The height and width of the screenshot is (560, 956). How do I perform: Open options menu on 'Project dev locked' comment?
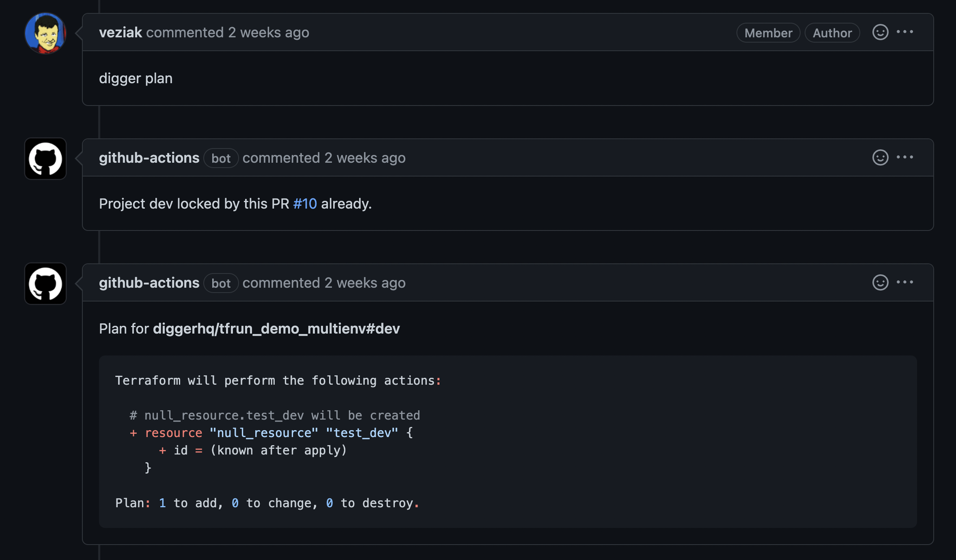point(904,157)
